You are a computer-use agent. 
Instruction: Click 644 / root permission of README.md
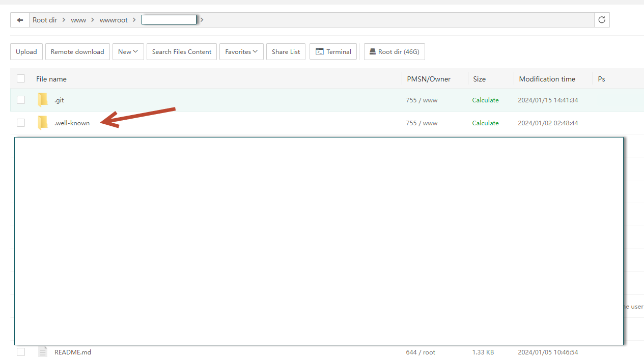[x=421, y=352]
